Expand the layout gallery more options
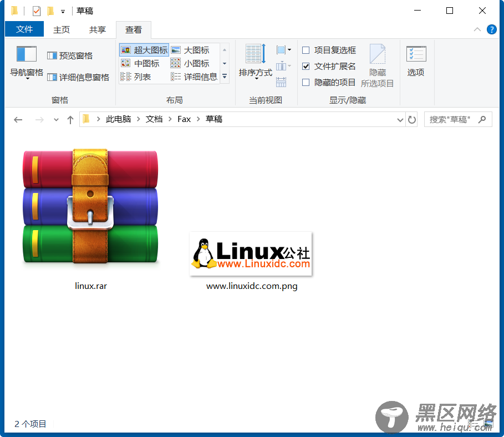Screen dimensions: 504x437 pyautogui.click(x=225, y=77)
